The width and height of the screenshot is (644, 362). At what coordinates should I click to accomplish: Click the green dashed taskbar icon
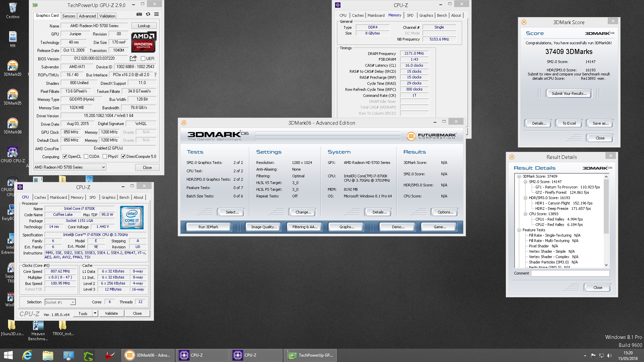click(x=89, y=355)
